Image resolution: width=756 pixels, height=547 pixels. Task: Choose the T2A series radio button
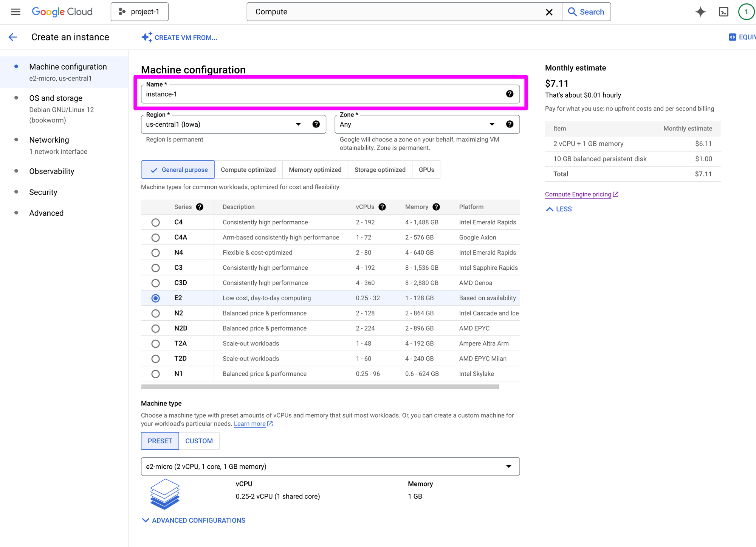pyautogui.click(x=155, y=343)
